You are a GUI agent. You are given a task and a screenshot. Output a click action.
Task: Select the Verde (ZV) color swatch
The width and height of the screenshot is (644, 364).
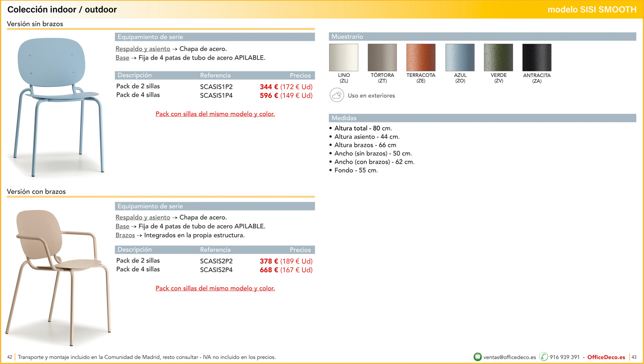pyautogui.click(x=499, y=58)
